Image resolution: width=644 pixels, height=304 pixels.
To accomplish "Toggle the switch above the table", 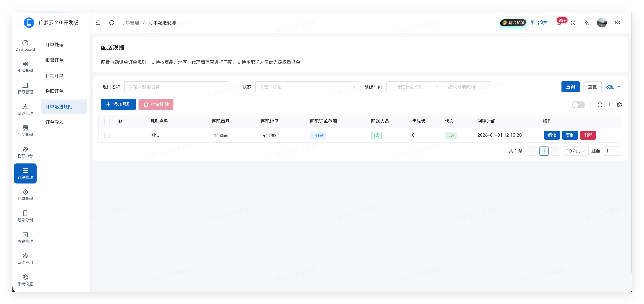I will (578, 105).
